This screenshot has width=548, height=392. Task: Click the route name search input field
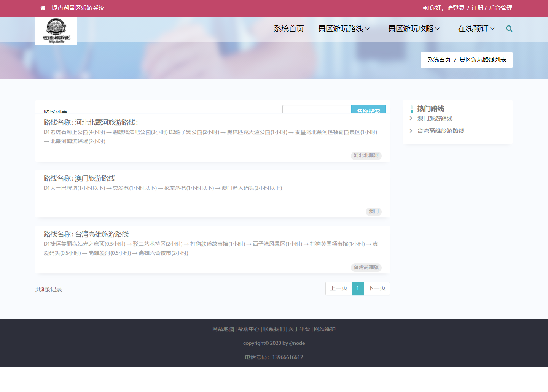click(317, 110)
